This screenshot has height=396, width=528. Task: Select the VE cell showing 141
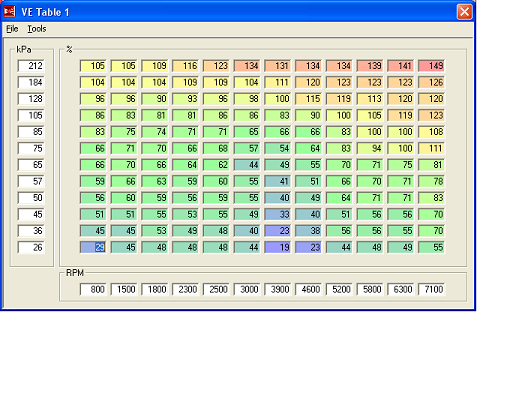tap(401, 66)
